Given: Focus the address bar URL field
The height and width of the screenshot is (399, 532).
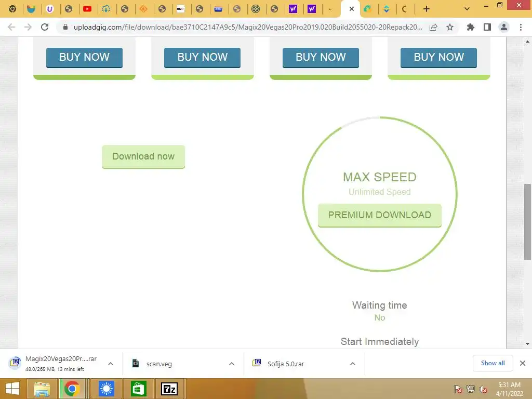Looking at the screenshot, I should [x=248, y=27].
